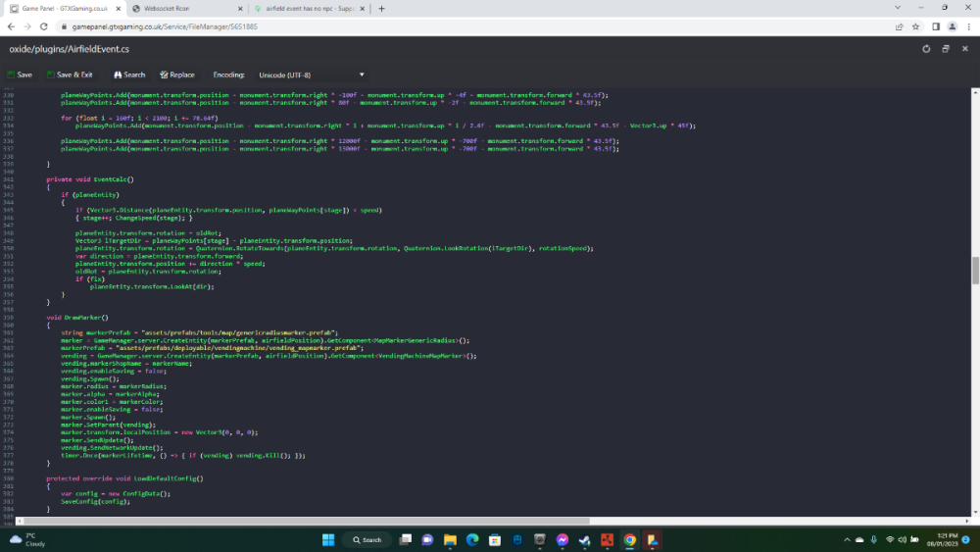Switch to Google Chrome on the taskbar
This screenshot has width=980, height=552.
point(630,540)
